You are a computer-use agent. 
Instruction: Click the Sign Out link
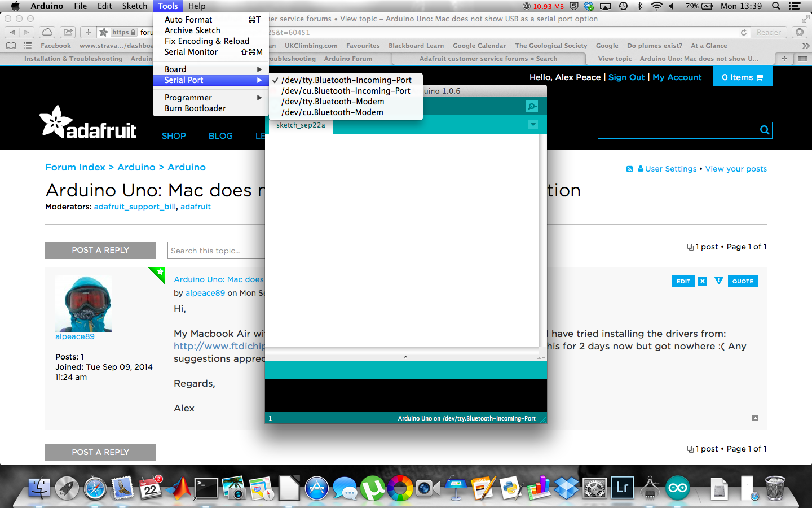626,77
